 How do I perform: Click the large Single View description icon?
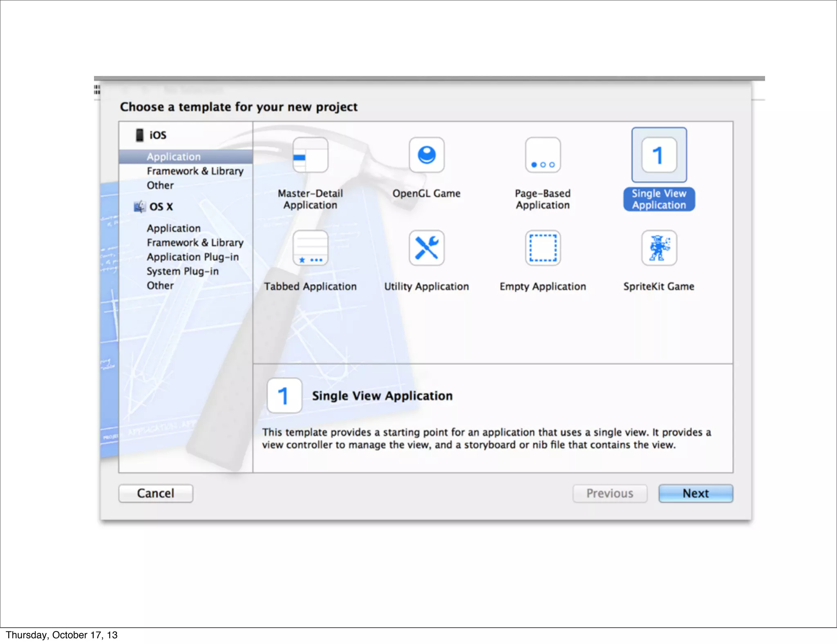point(284,396)
